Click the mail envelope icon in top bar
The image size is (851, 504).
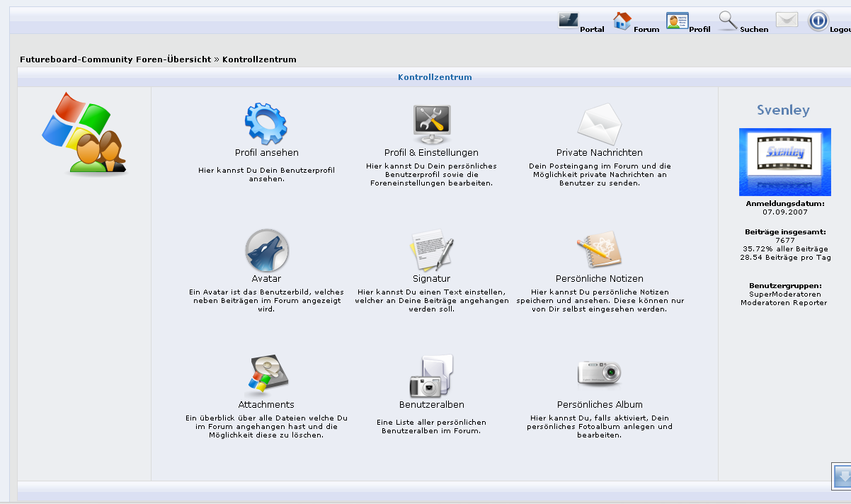pos(787,21)
